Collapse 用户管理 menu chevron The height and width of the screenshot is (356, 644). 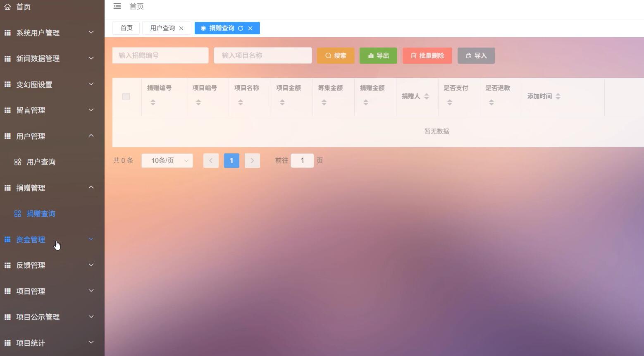[91, 136]
